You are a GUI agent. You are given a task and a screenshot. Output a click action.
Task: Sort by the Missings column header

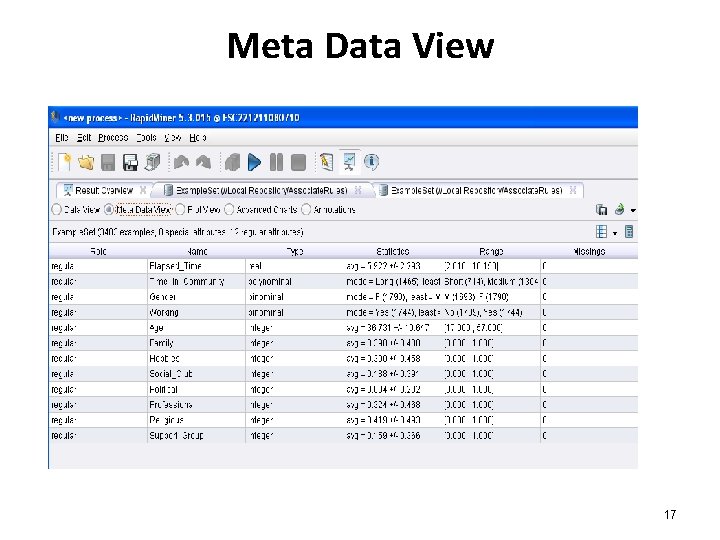[589, 252]
